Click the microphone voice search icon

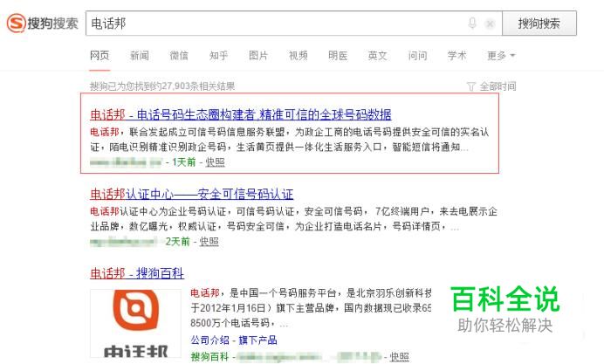[472, 23]
